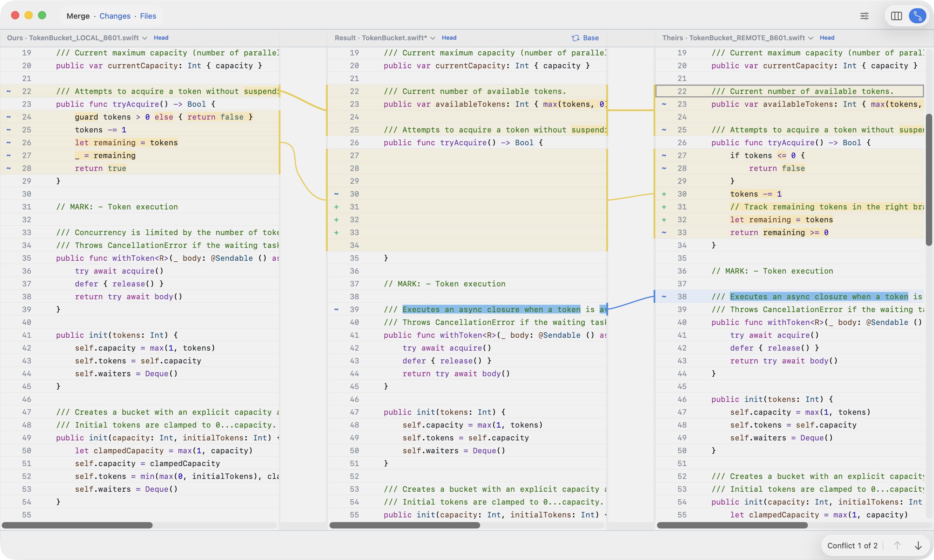
Task: Open the filter settings sliders icon
Action: pyautogui.click(x=865, y=16)
